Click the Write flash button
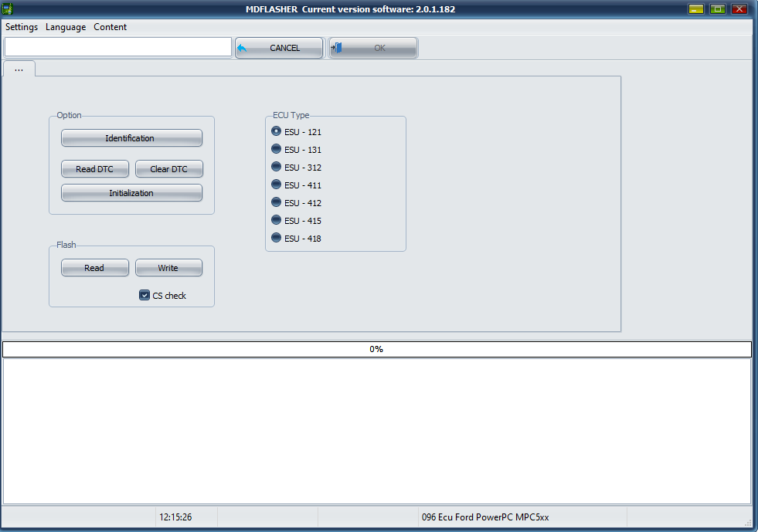The image size is (758, 532). point(168,268)
